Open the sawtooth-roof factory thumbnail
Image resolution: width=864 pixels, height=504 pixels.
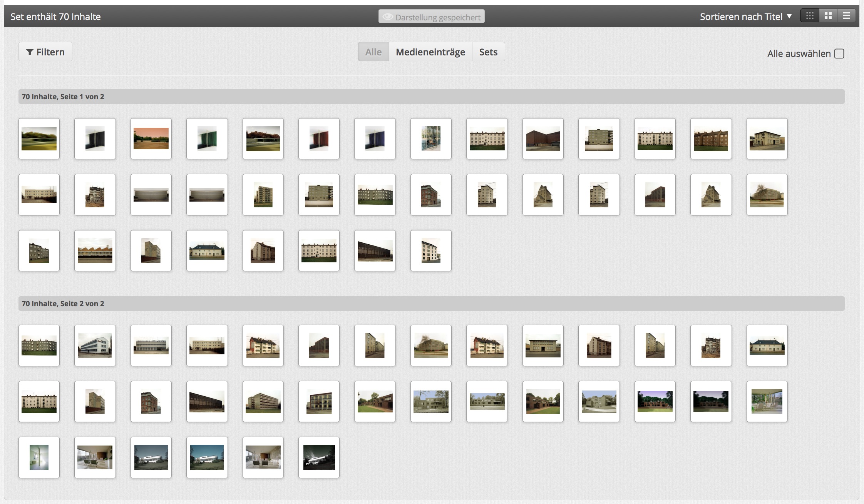(x=95, y=251)
